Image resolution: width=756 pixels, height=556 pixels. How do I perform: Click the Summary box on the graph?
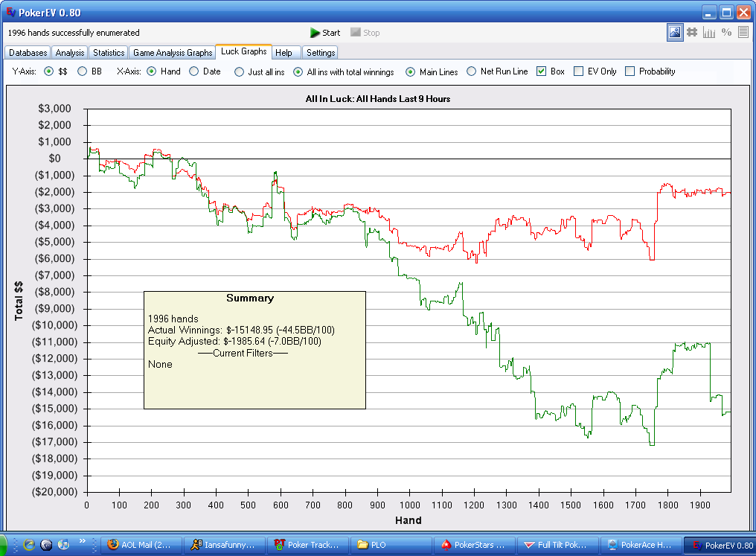pos(254,350)
